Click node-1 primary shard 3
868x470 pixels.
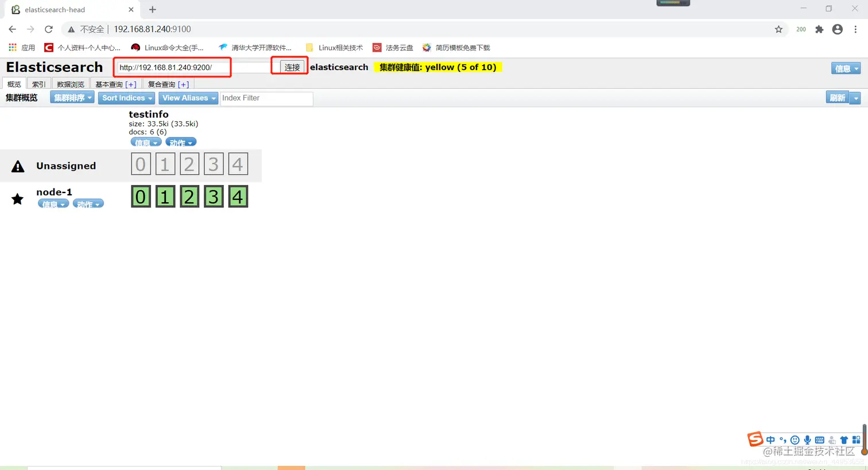tap(214, 197)
